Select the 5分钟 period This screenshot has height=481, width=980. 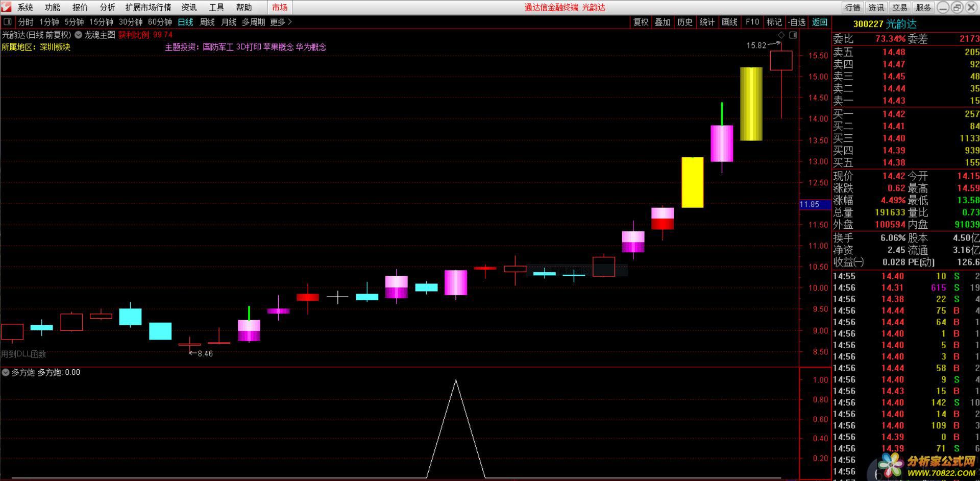tap(74, 22)
